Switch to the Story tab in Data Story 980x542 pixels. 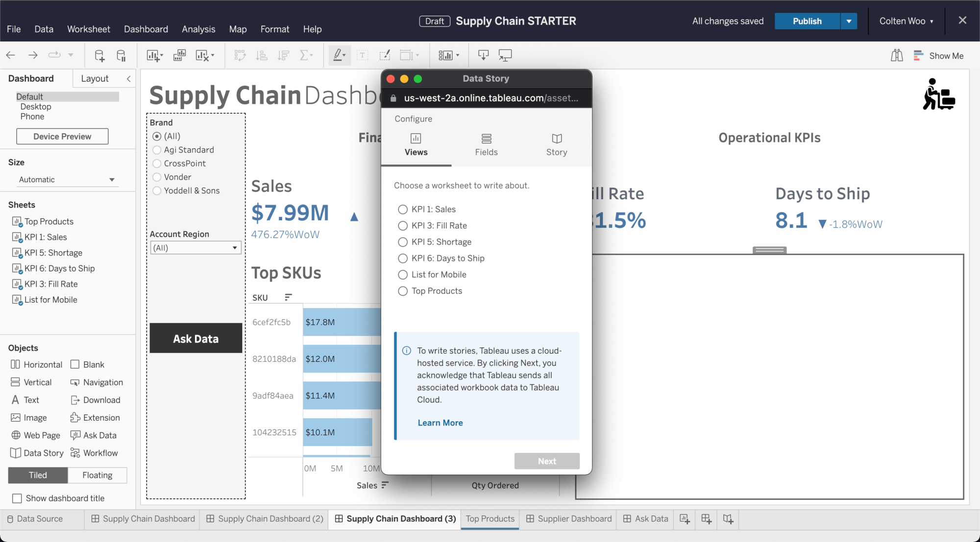tap(556, 144)
